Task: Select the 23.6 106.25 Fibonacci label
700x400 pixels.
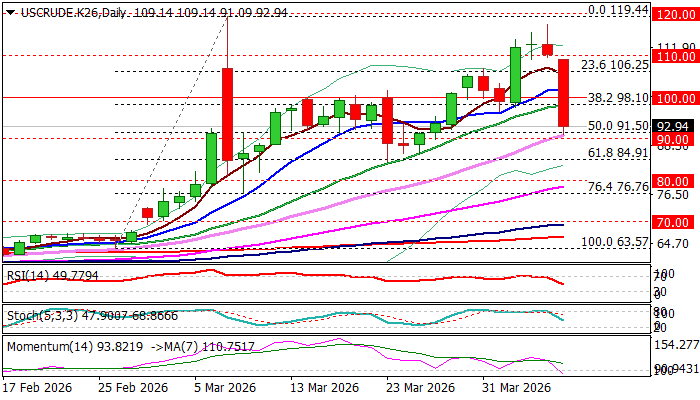Action: pyautogui.click(x=616, y=64)
